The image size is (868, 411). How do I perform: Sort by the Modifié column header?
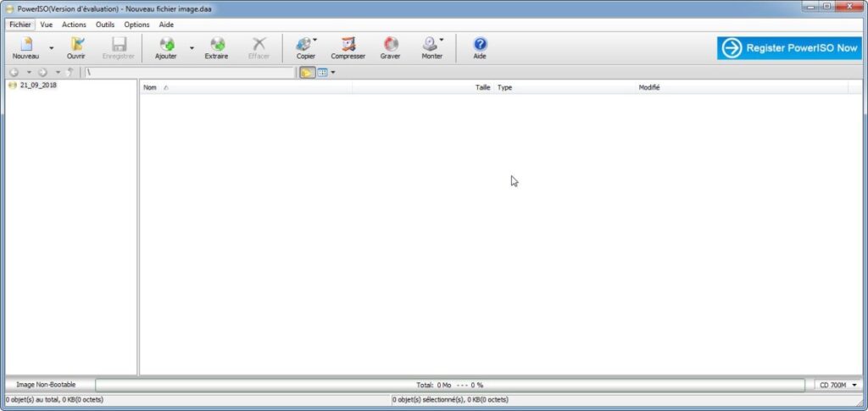(x=742, y=87)
